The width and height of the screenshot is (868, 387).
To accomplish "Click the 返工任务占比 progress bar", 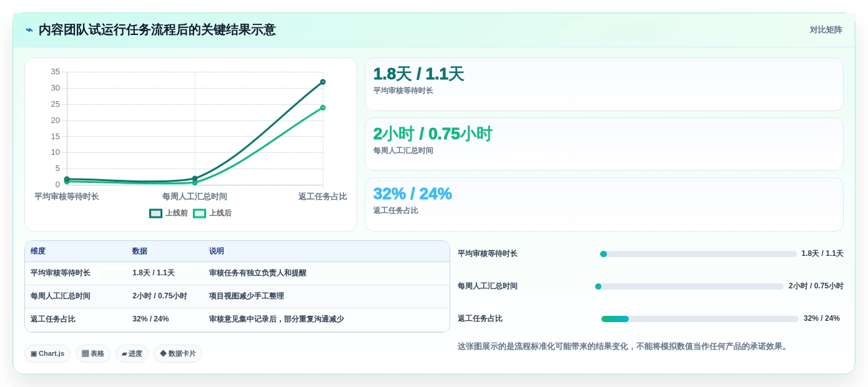I will point(700,319).
